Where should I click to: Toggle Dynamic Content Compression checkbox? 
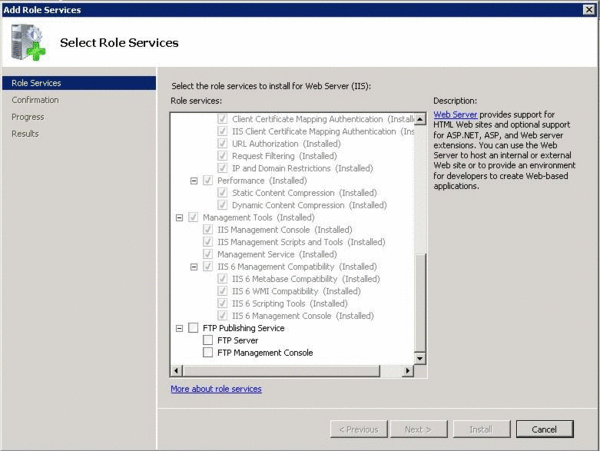(222, 205)
